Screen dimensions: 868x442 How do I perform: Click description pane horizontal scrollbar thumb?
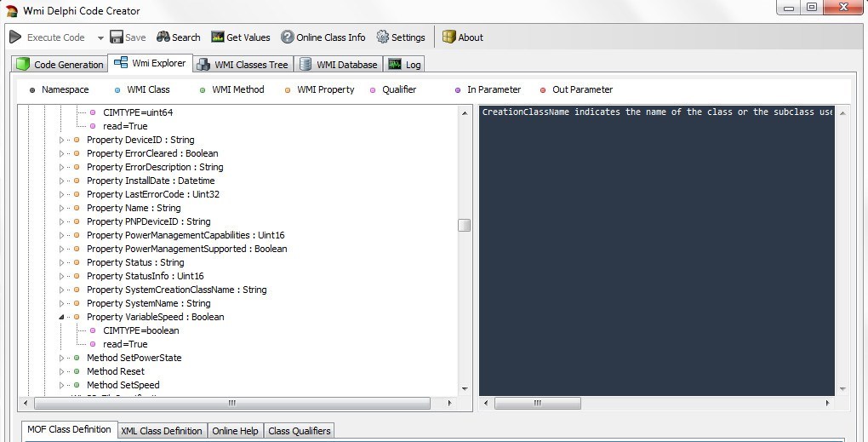click(538, 403)
